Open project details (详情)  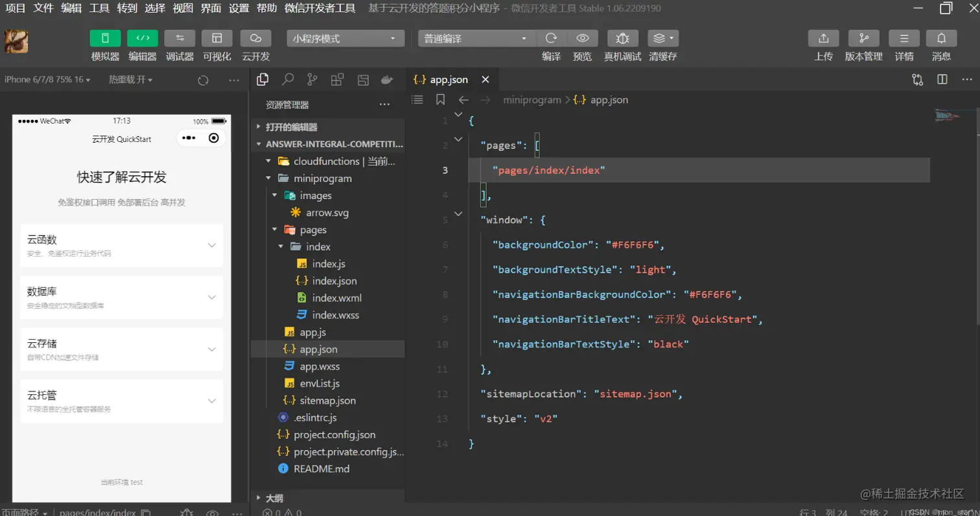904,38
